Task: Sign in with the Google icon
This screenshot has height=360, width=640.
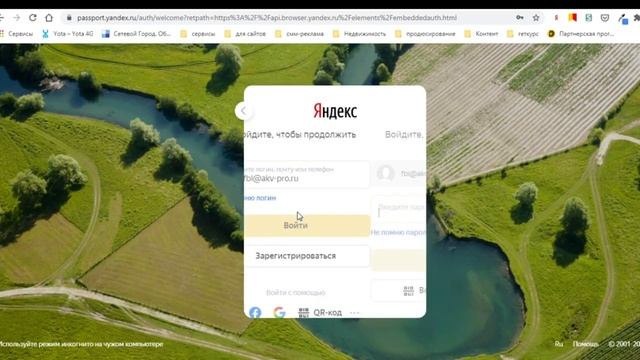Action: (x=280, y=312)
